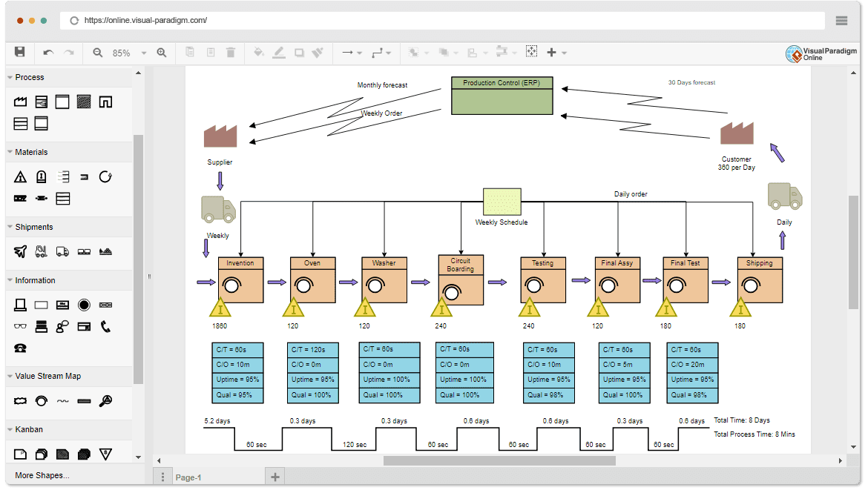Viewport: 868px width, 493px height.
Task: Click the Save icon in the toolbar
Action: click(x=20, y=53)
